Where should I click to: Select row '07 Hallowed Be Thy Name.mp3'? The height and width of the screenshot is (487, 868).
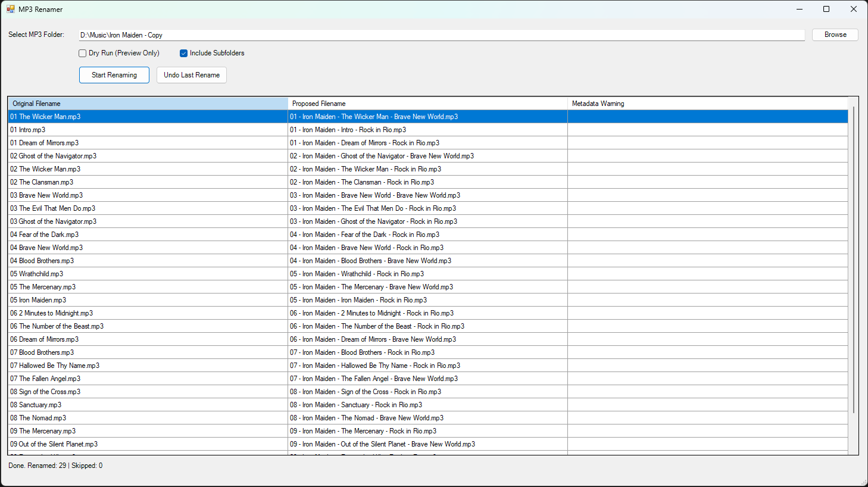click(427, 366)
